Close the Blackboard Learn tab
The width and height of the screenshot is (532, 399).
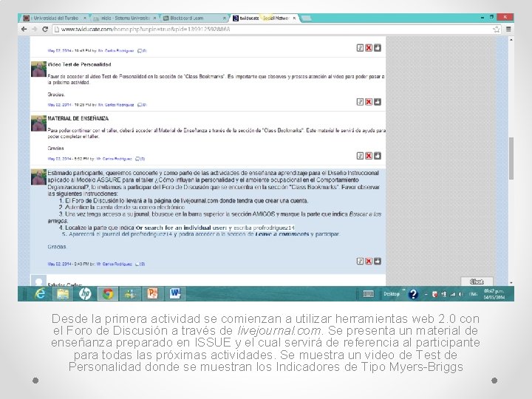click(225, 18)
